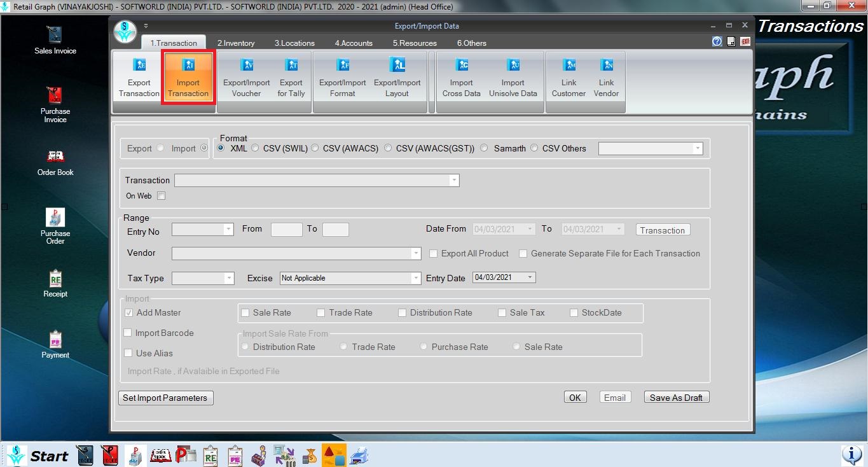Click the info icon at bottom right

851,454
